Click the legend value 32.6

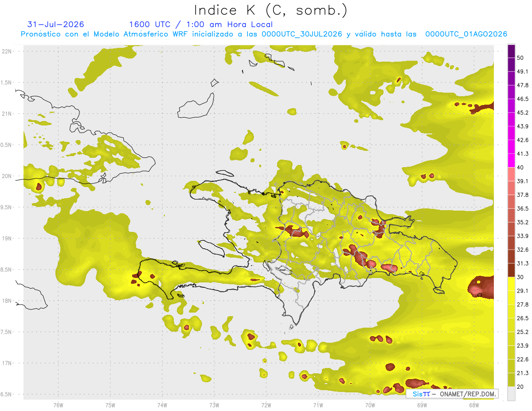tap(523, 250)
